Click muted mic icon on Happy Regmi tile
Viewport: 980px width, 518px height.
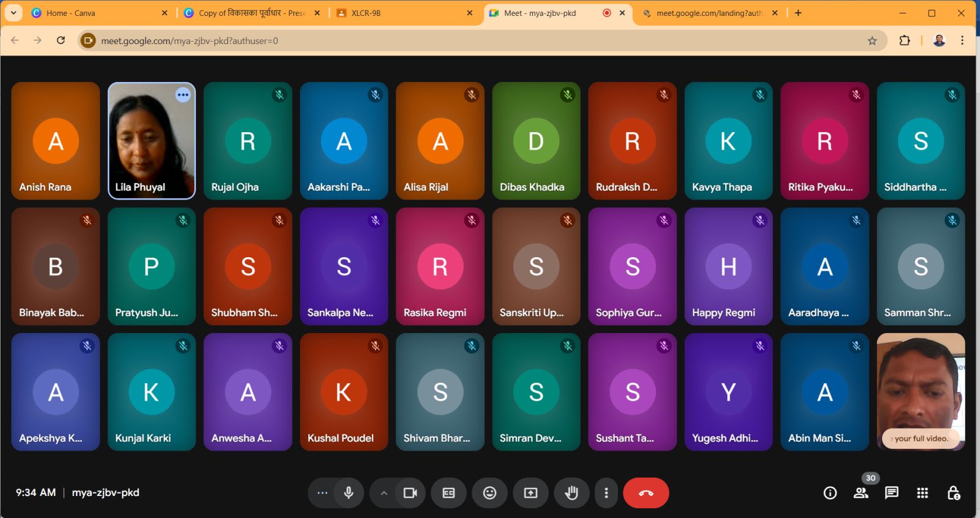760,220
